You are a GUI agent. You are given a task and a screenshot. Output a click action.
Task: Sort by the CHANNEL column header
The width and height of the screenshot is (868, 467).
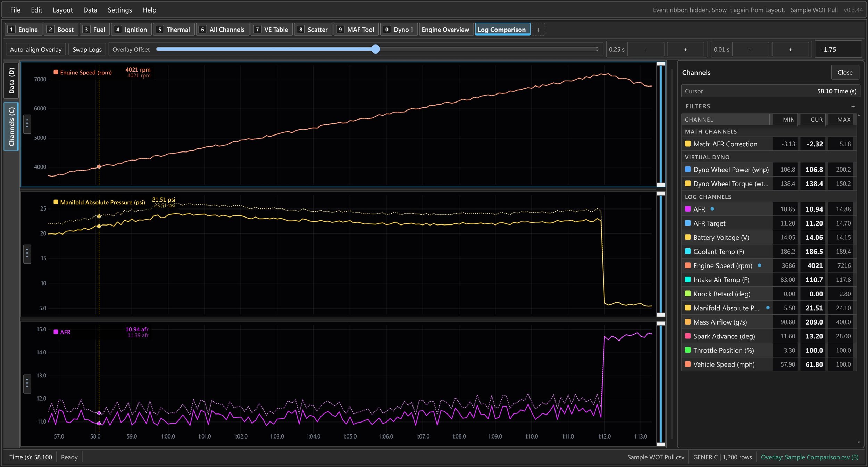tap(725, 120)
